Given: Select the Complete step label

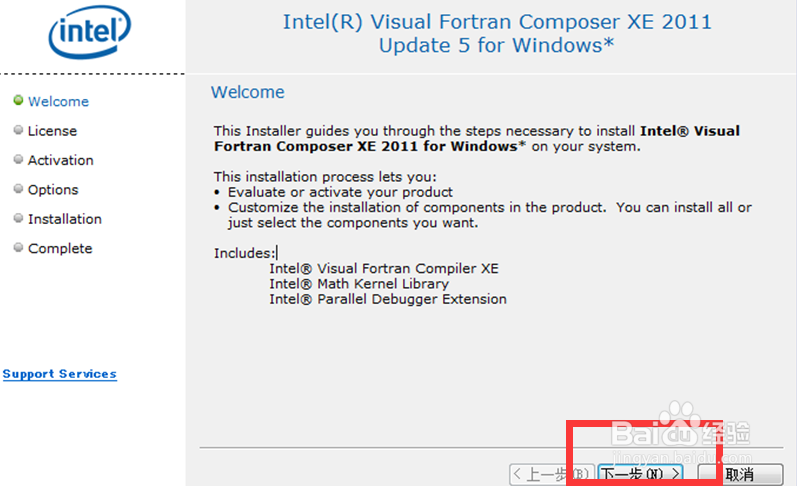Looking at the screenshot, I should 60,249.
